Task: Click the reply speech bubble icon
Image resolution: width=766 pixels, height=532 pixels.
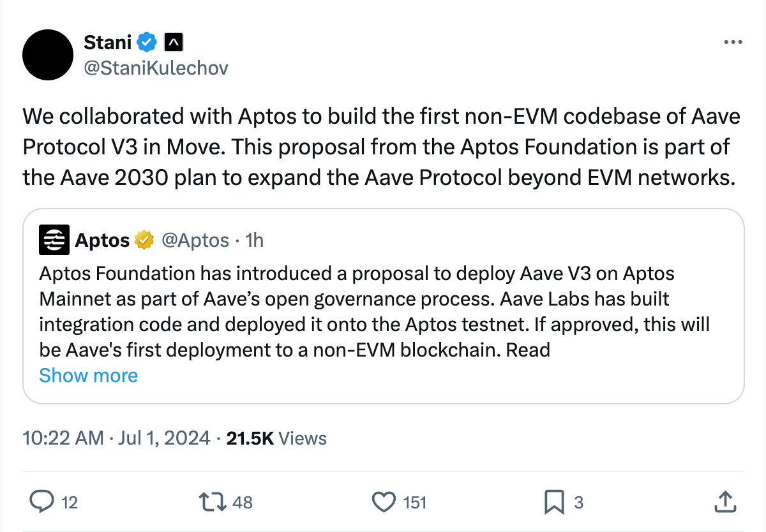Action: 42,502
